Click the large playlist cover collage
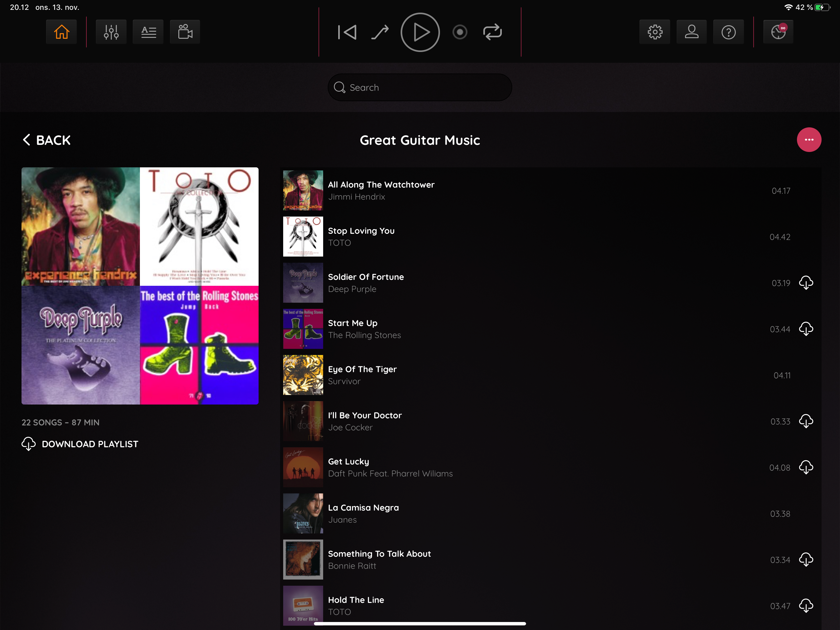840x630 pixels. click(140, 286)
